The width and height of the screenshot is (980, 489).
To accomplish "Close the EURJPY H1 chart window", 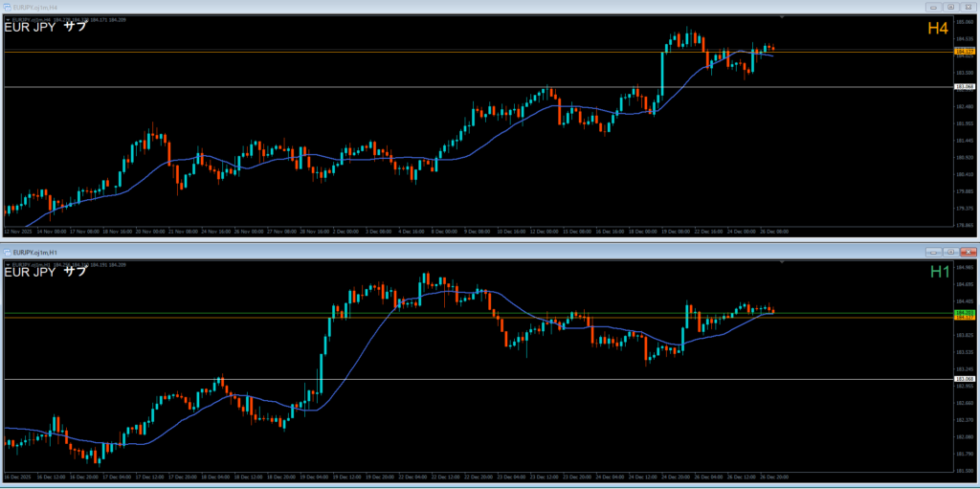I will point(968,252).
